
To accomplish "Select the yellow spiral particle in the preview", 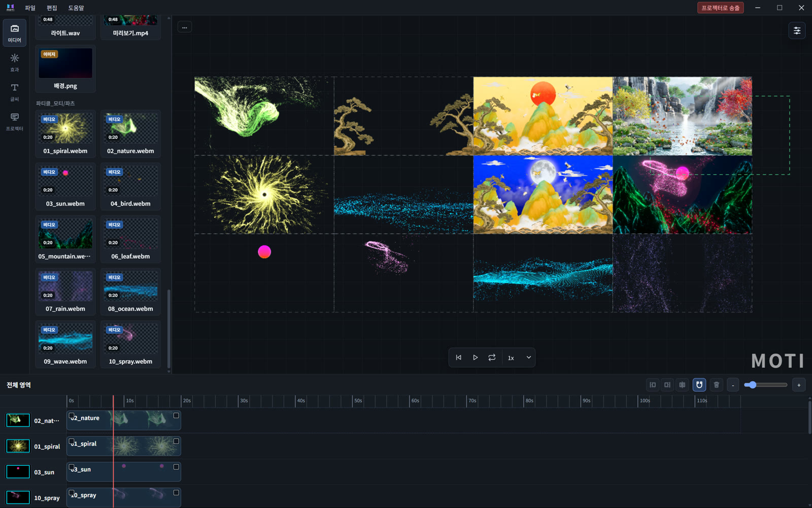I will pyautogui.click(x=264, y=195).
